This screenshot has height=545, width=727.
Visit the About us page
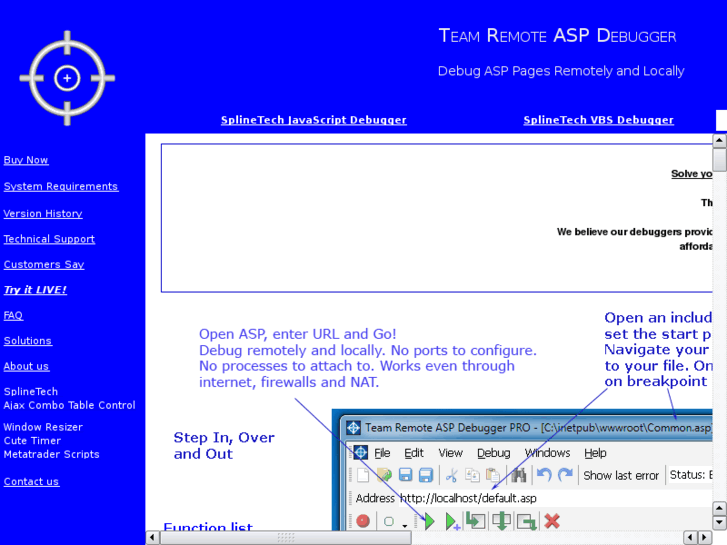pos(26,366)
